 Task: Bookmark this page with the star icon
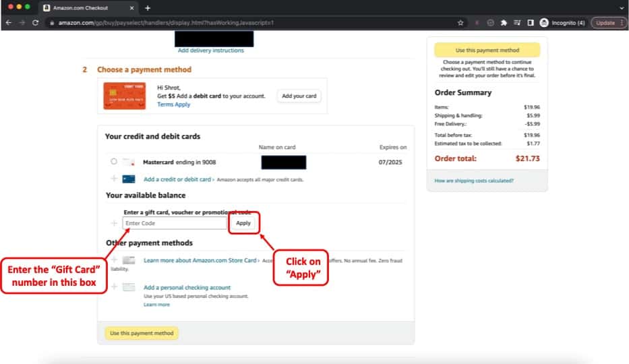tap(460, 23)
